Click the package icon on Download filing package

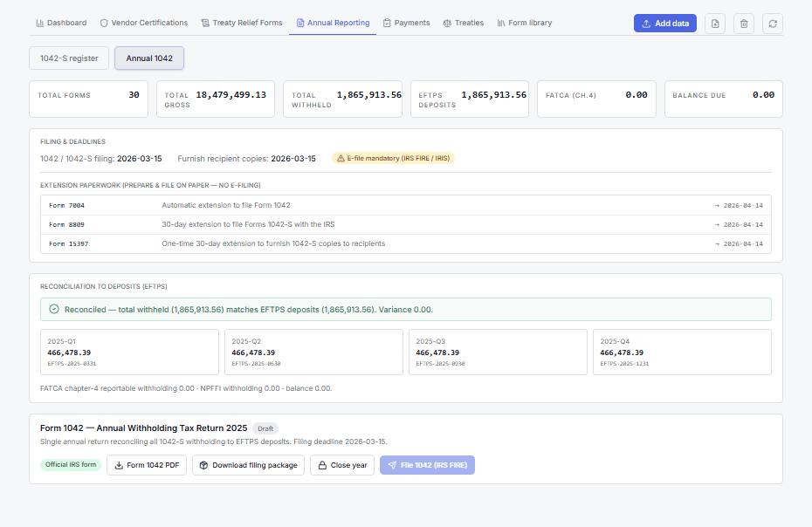(x=204, y=465)
